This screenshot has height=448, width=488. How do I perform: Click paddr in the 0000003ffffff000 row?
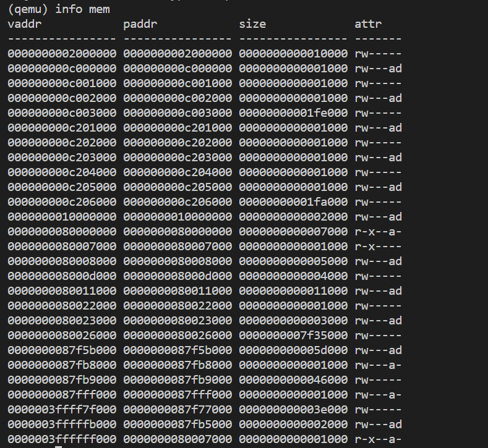(178, 439)
